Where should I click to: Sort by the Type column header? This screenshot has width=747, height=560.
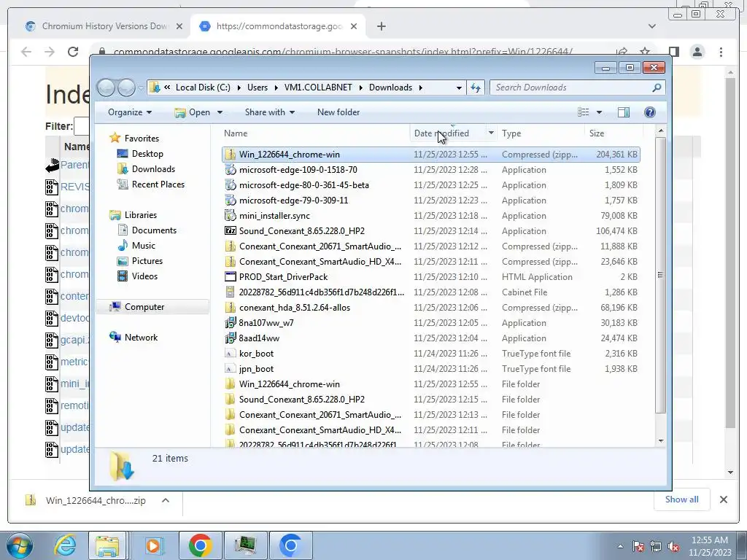pos(511,133)
